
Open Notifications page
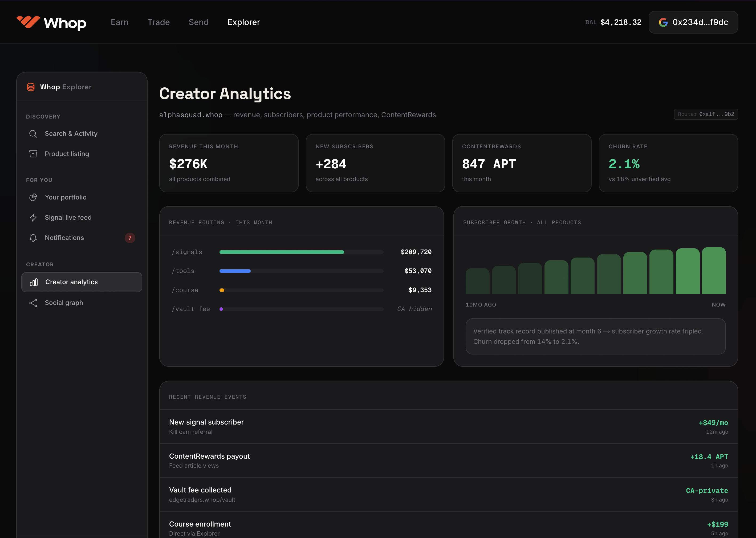pos(82,238)
